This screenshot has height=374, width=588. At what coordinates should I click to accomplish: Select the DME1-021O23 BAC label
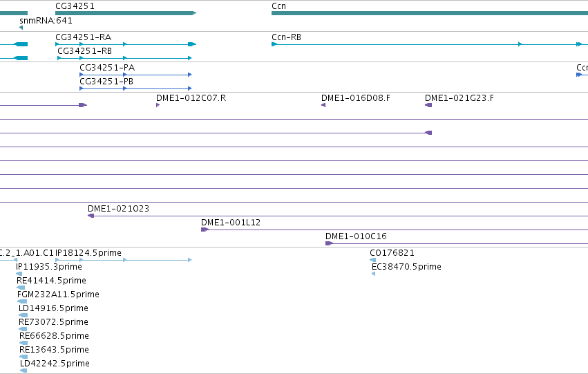pyautogui.click(x=118, y=209)
